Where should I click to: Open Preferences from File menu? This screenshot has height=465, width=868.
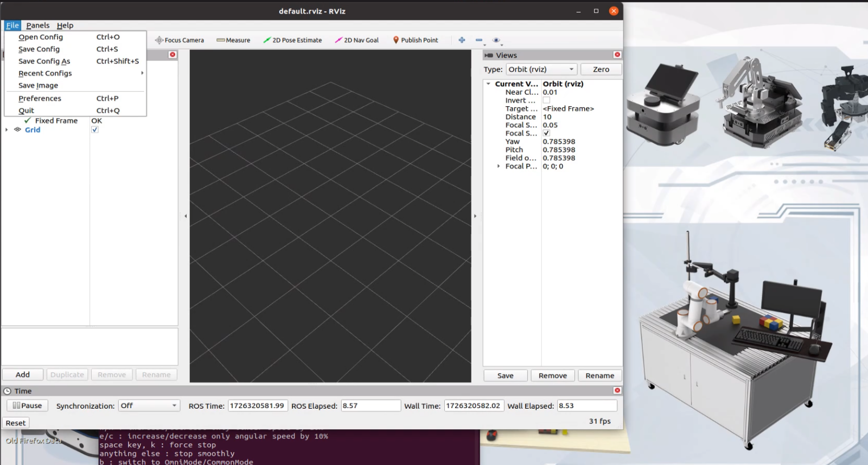pyautogui.click(x=75, y=98)
